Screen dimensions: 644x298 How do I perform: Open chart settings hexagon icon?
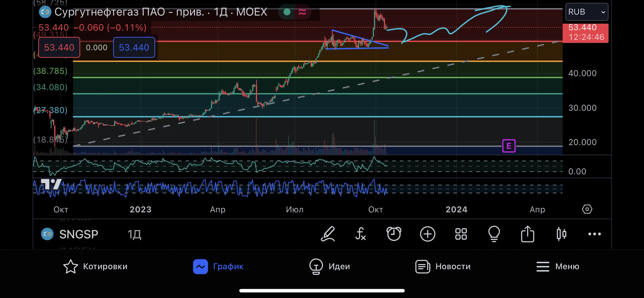coord(587,209)
